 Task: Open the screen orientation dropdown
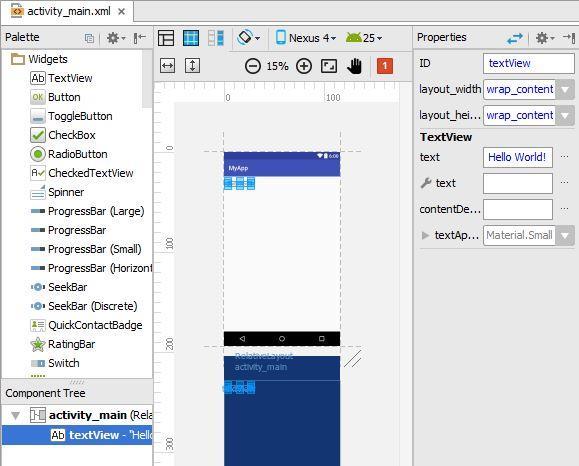tap(249, 38)
